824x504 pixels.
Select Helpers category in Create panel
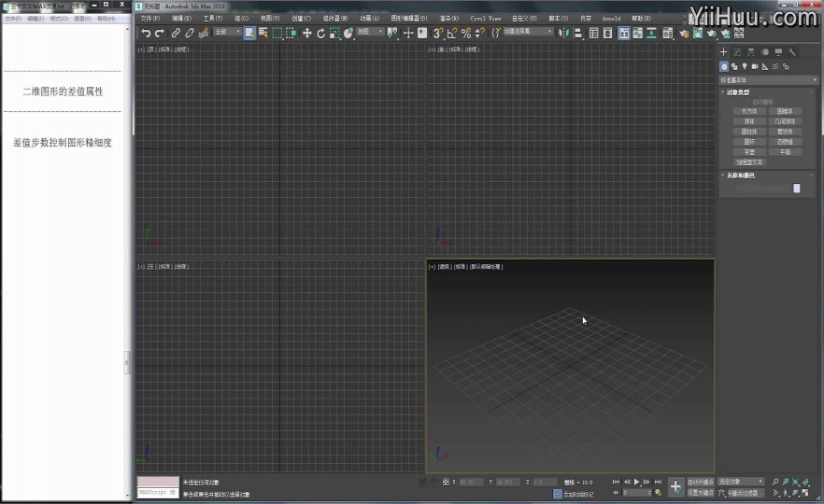tap(764, 66)
